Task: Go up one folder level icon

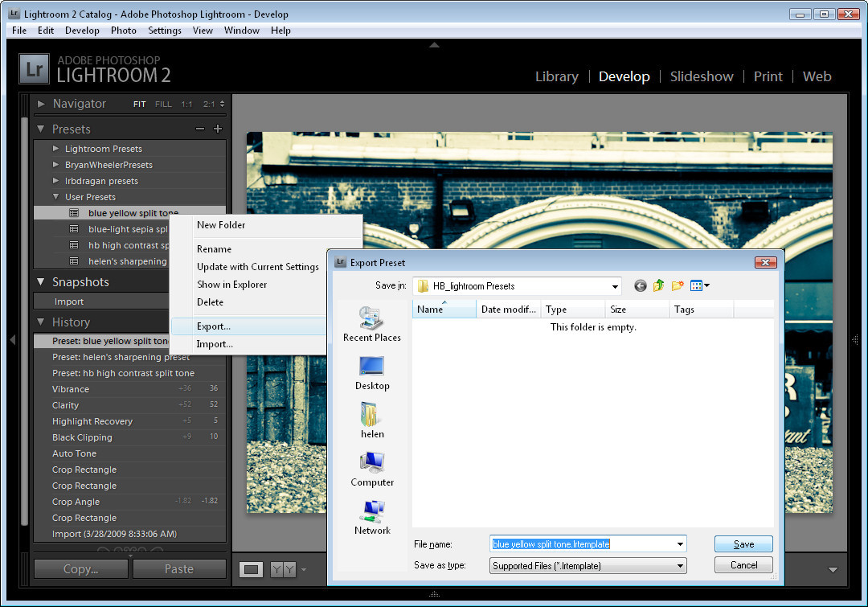Action: coord(659,285)
